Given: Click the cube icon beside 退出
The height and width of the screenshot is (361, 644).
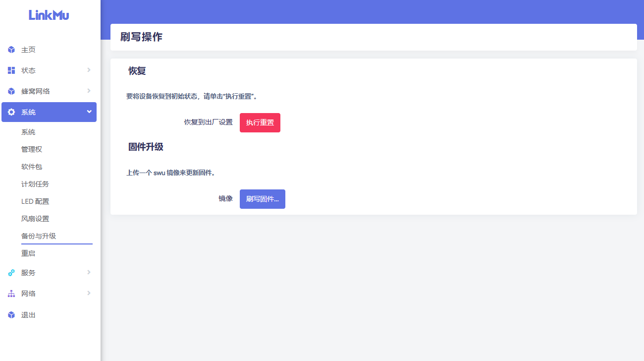Looking at the screenshot, I should 11,315.
